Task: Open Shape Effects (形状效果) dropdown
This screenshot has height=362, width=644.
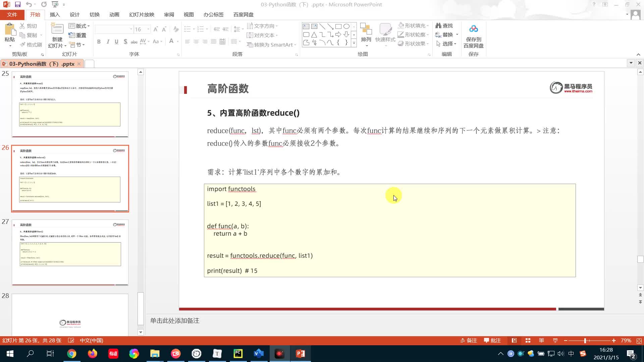Action: pyautogui.click(x=413, y=44)
